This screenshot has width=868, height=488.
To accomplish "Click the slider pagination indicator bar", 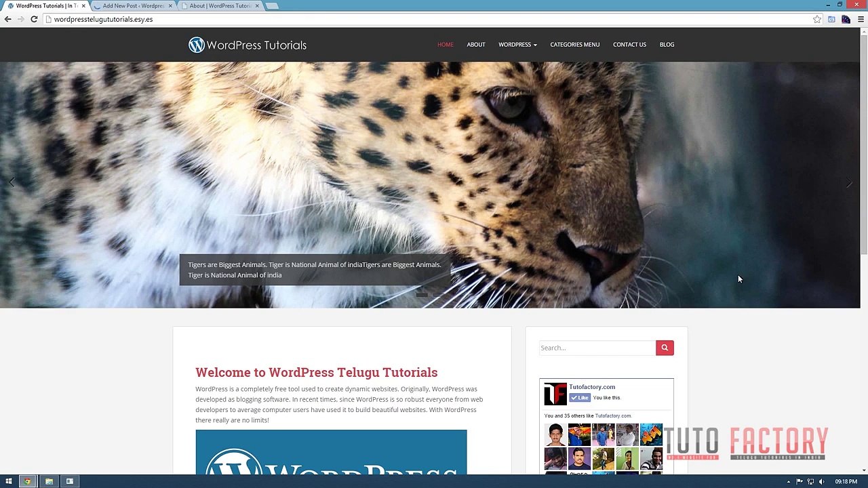I will 421,295.
